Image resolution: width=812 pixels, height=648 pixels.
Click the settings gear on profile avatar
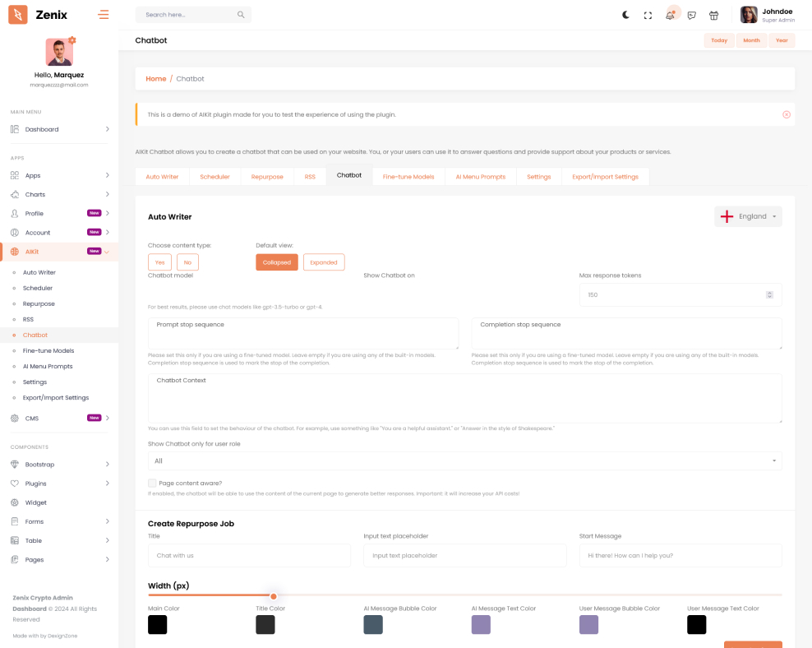(72, 39)
